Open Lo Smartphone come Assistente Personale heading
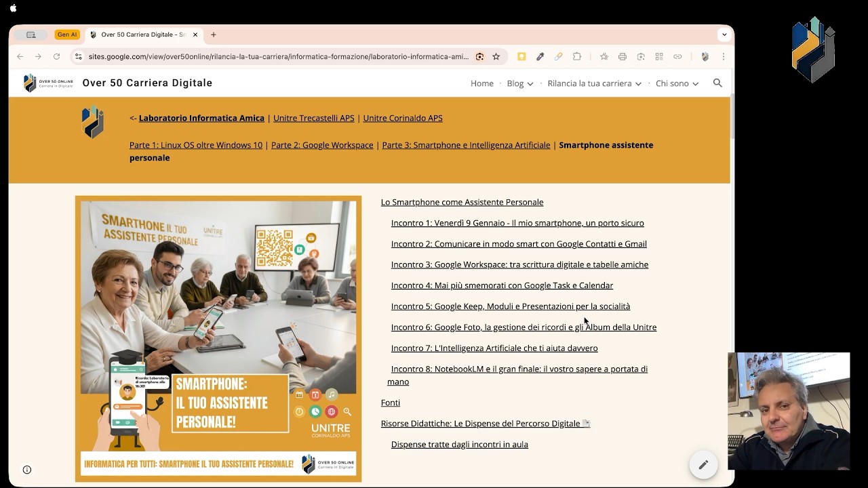Screen dimensions: 868x488 462,202
